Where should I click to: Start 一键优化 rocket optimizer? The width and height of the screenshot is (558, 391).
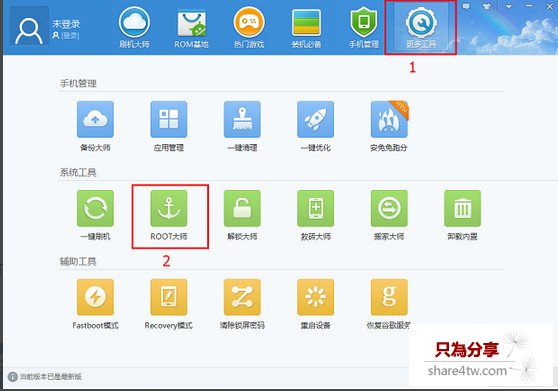pos(316,126)
